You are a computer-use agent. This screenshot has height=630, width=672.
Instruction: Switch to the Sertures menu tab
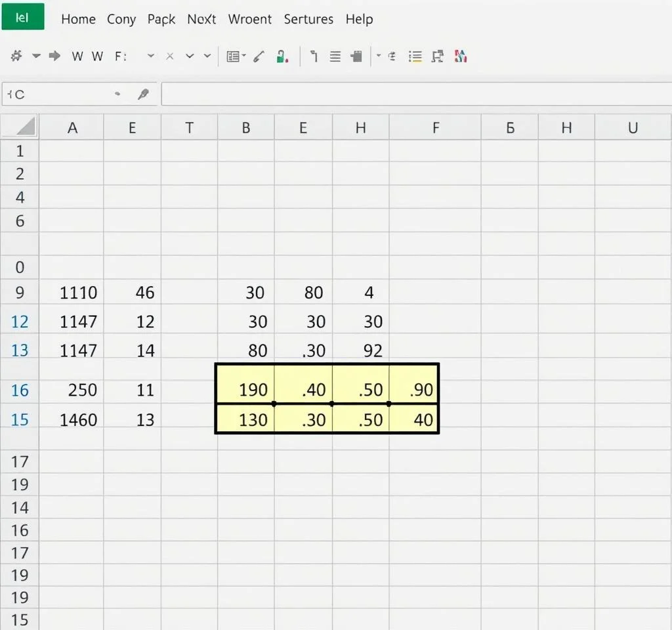[x=310, y=19]
